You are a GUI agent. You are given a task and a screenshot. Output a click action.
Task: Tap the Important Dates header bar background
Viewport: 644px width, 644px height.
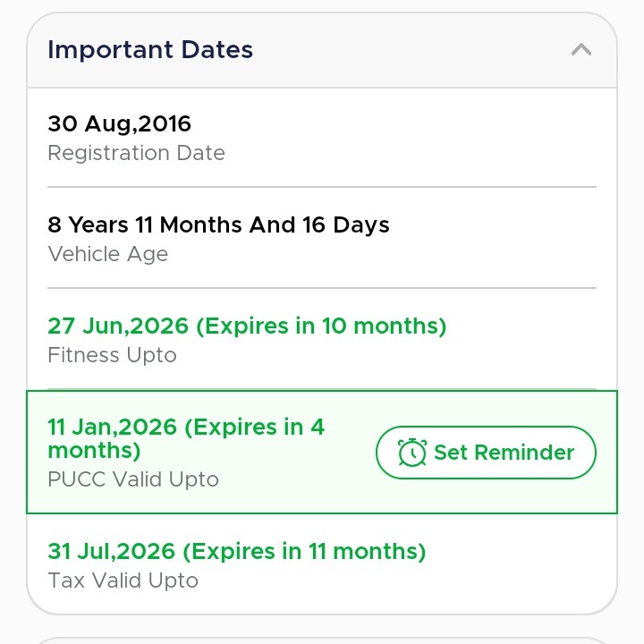pos(402,50)
